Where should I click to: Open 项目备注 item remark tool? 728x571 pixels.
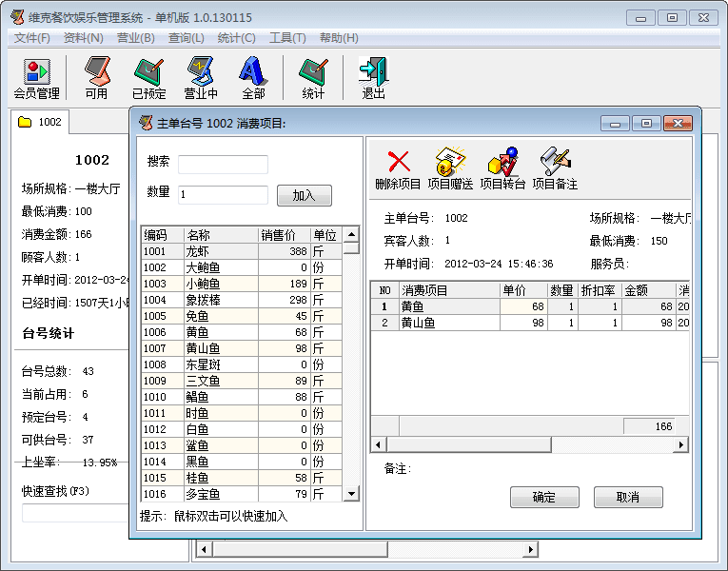point(555,168)
